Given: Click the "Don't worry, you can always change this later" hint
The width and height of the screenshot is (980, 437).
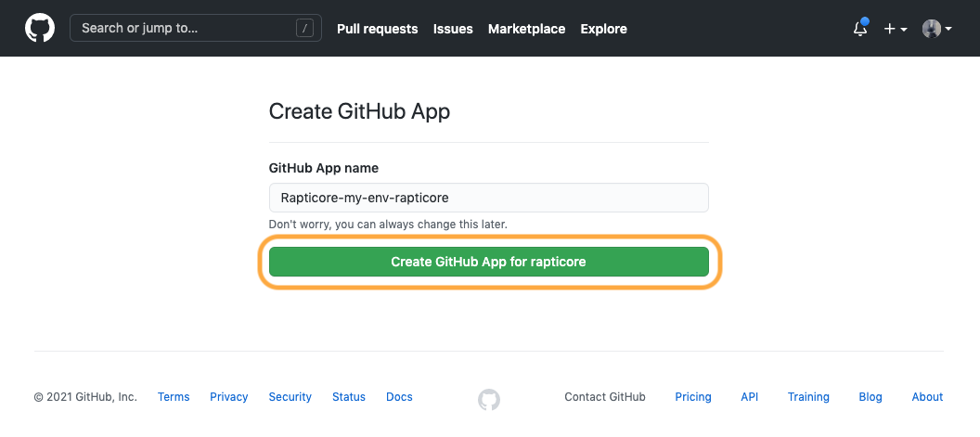Looking at the screenshot, I should [x=388, y=225].
